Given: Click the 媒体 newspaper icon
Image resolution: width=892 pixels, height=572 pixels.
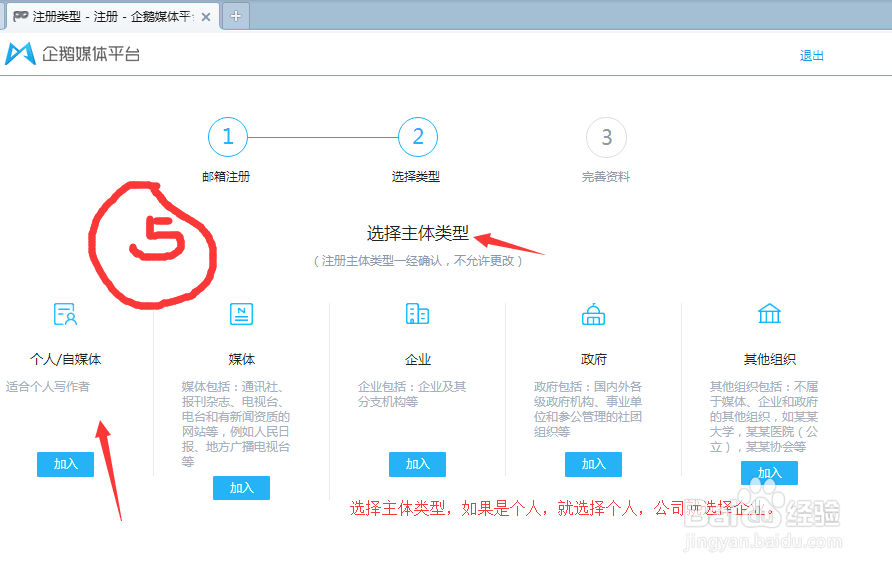Looking at the screenshot, I should tap(241, 314).
